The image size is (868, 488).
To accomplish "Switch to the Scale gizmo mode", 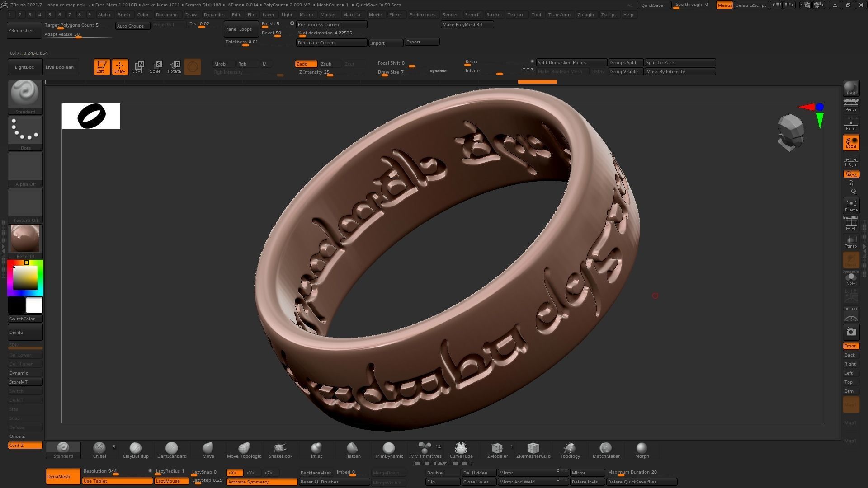I will [156, 67].
